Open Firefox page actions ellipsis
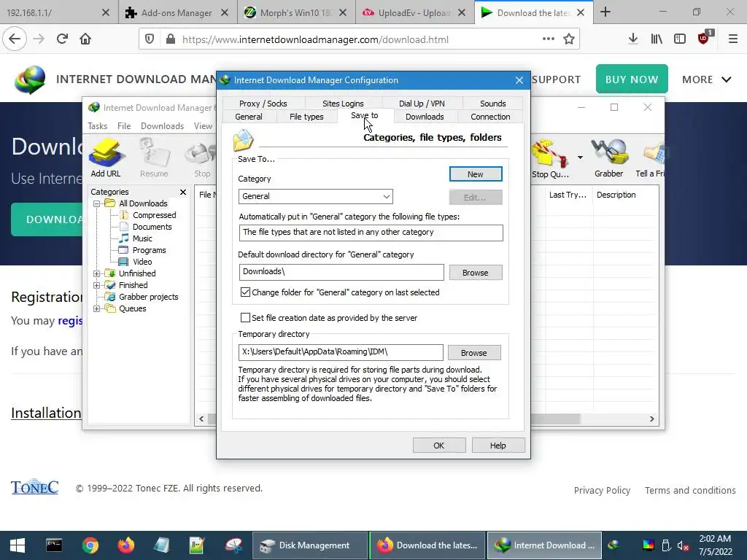 pyautogui.click(x=549, y=39)
